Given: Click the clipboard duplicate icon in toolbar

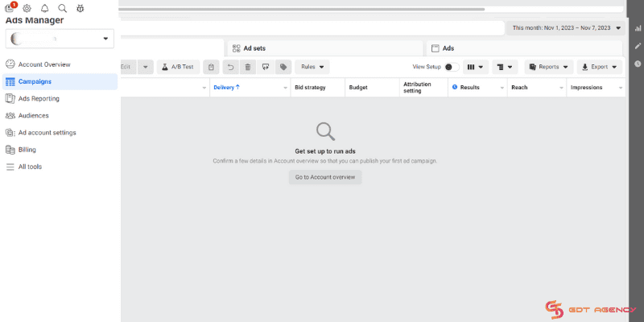Looking at the screenshot, I should 211,67.
